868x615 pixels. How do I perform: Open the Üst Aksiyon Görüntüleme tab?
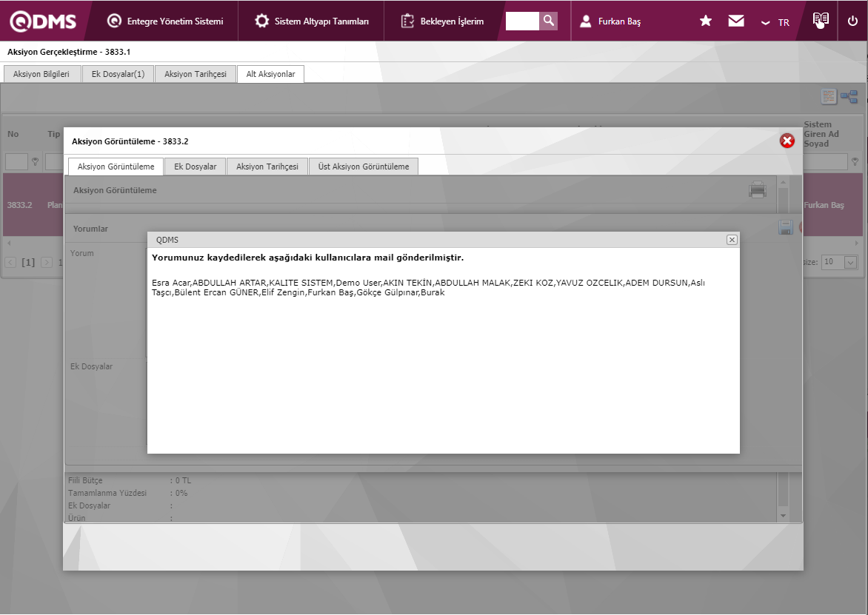(x=364, y=167)
